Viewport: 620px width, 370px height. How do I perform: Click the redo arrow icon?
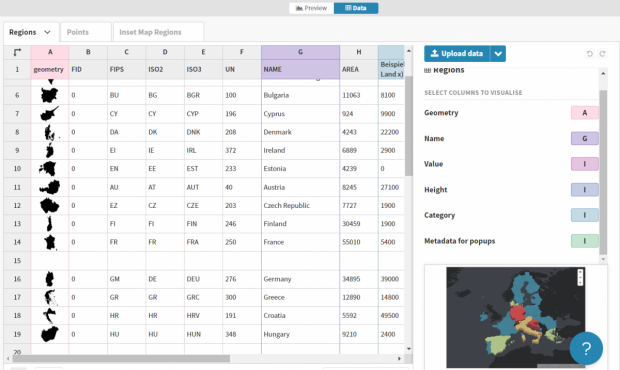click(x=602, y=53)
